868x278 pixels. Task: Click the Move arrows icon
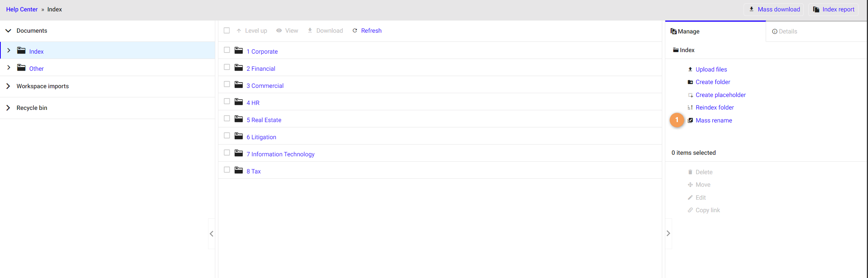coord(690,185)
